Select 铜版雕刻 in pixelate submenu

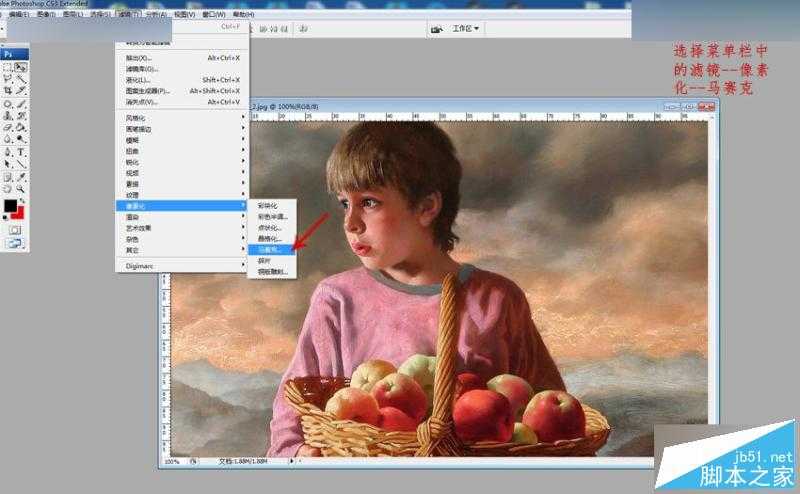coord(271,271)
